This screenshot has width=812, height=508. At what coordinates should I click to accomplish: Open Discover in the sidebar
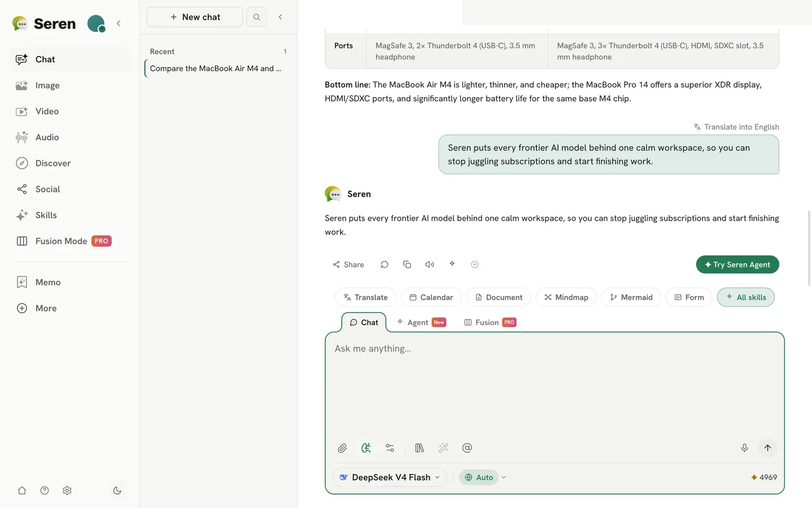tap(69, 163)
